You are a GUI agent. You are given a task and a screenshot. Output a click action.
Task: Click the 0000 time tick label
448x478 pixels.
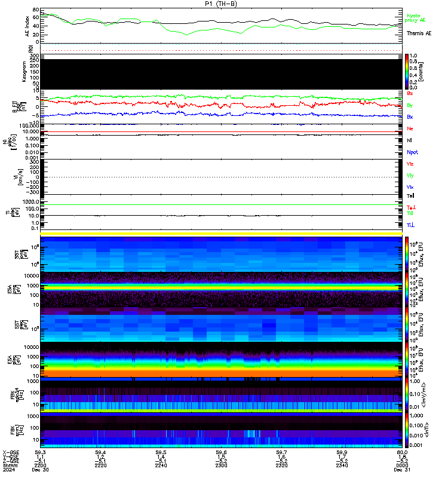click(x=402, y=465)
